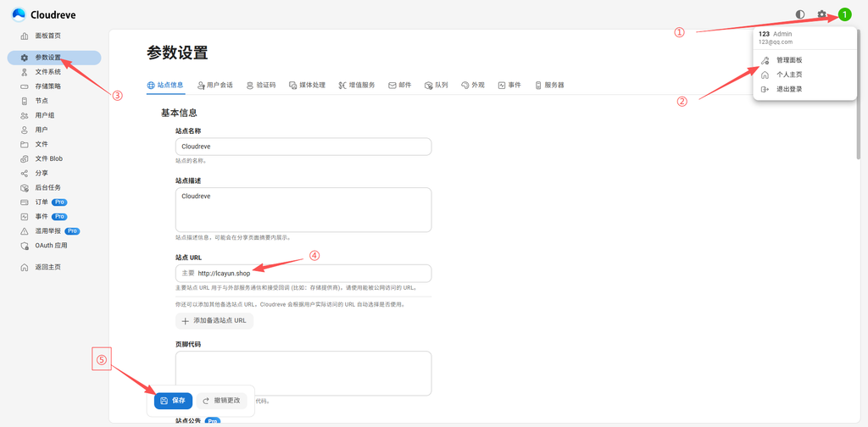
Task: Click the green user avatar
Action: pos(844,14)
